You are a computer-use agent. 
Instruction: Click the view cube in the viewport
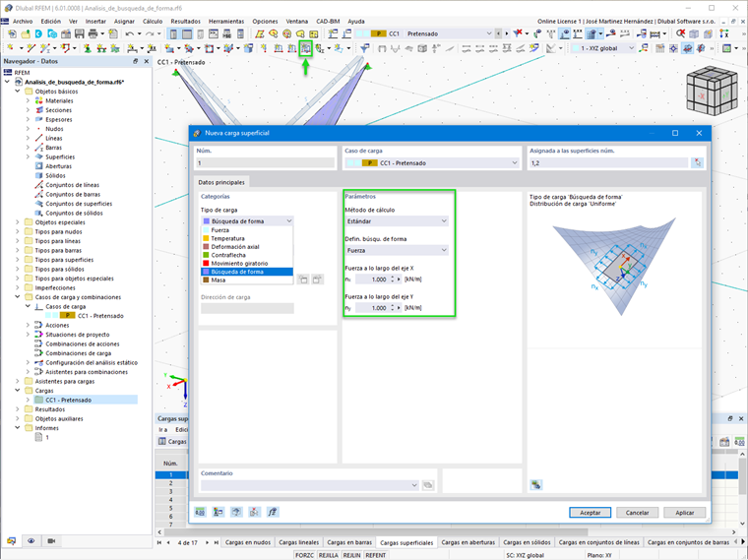(x=711, y=92)
